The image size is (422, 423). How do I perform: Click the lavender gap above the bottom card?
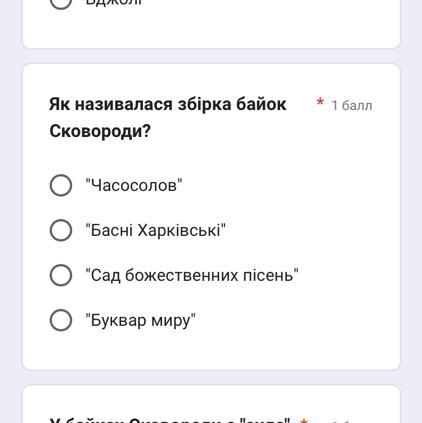pyautogui.click(x=211, y=378)
